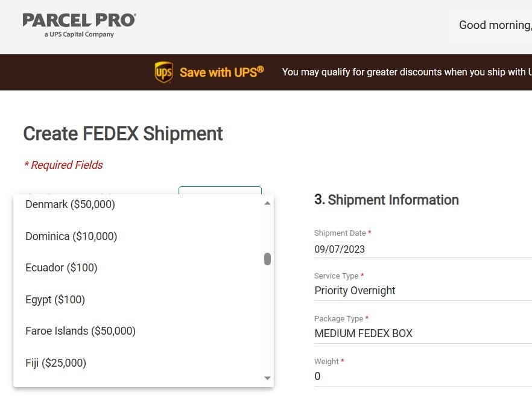Select Denmark ($50,000) from the list

(70, 204)
